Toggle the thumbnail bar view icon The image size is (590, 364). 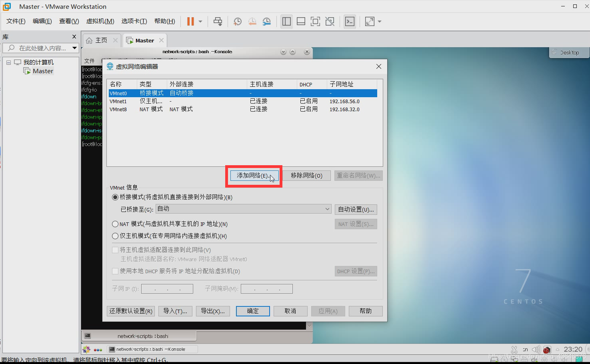click(x=301, y=22)
